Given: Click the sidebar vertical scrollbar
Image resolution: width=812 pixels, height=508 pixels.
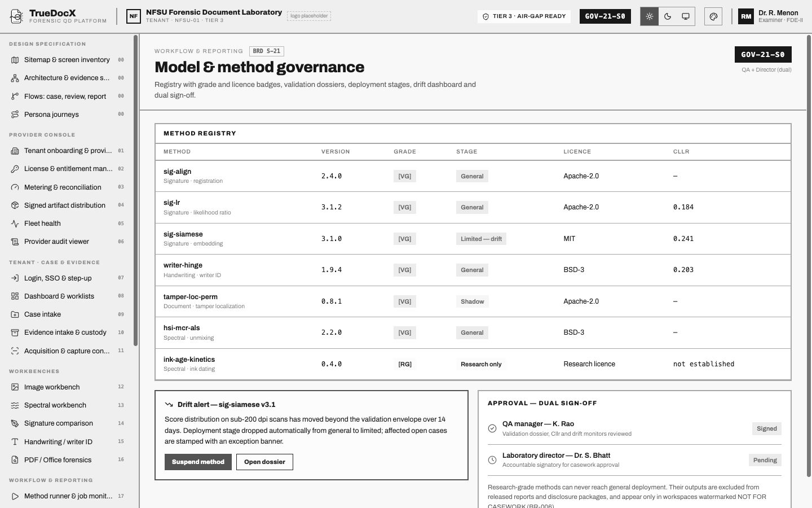Looking at the screenshot, I should (135, 190).
